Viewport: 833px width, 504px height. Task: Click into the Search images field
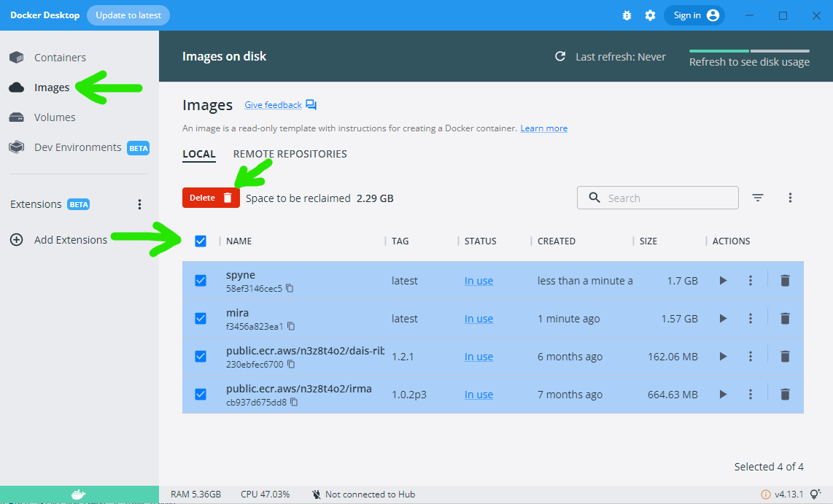(658, 198)
